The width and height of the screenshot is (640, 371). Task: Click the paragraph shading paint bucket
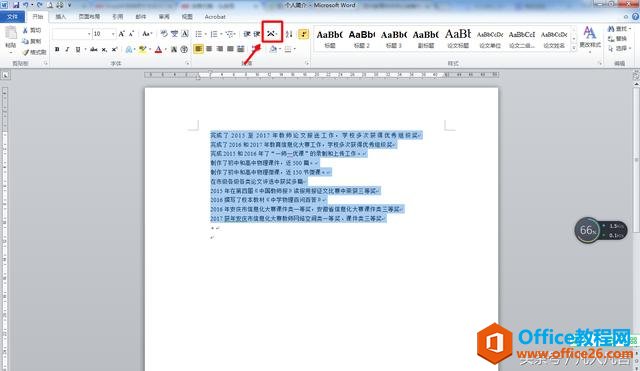point(273,49)
